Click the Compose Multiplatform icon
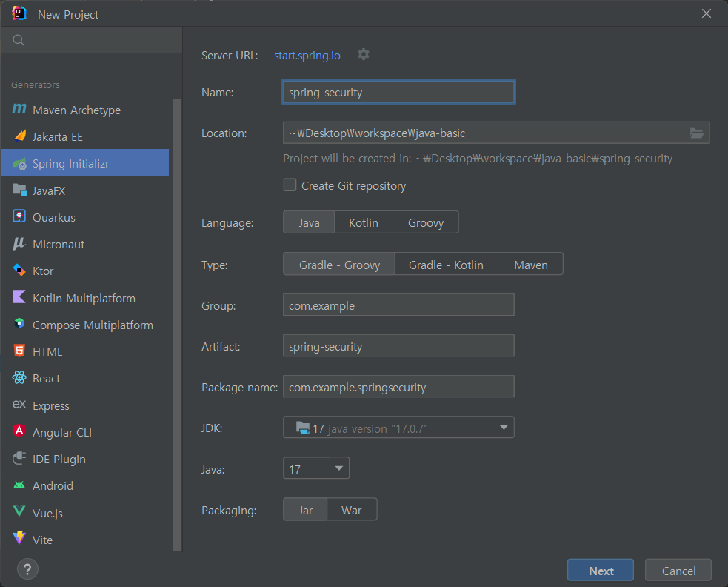 (x=19, y=323)
